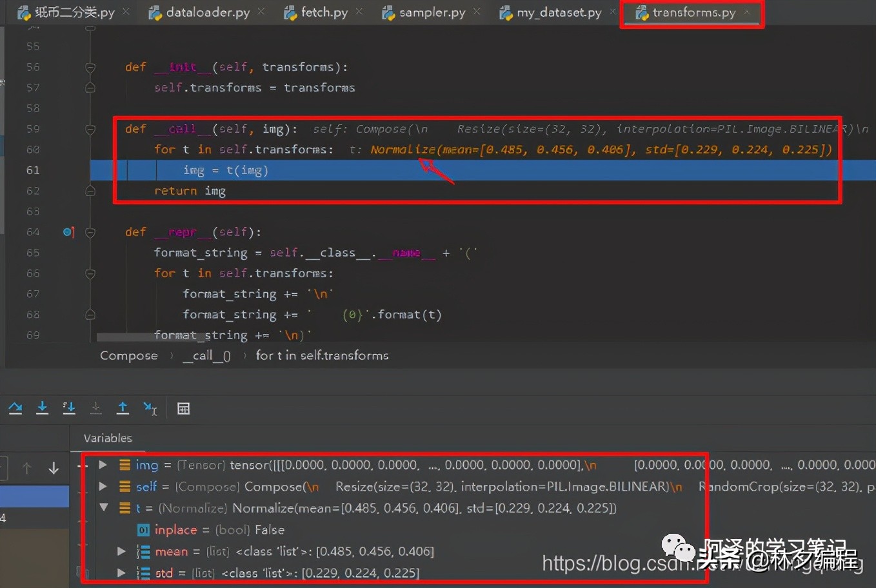The width and height of the screenshot is (876, 588).
Task: Close the fetch.py tab
Action: coord(359,12)
